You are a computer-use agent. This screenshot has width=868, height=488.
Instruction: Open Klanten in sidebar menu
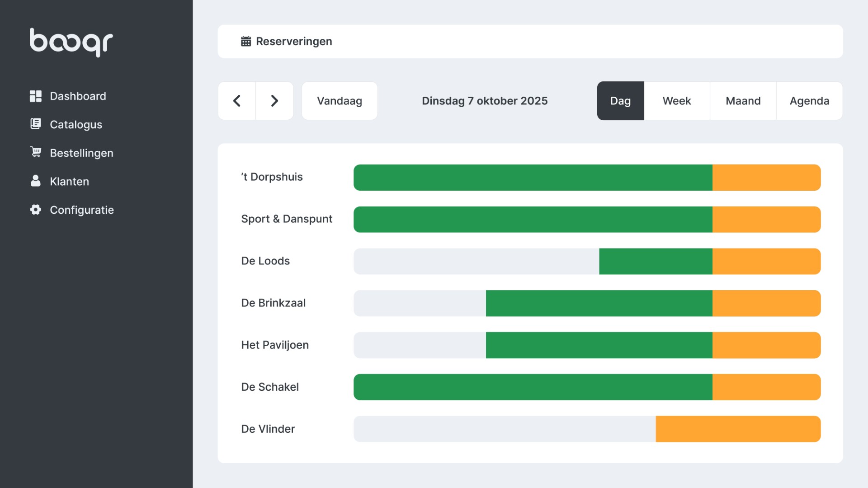tap(69, 182)
